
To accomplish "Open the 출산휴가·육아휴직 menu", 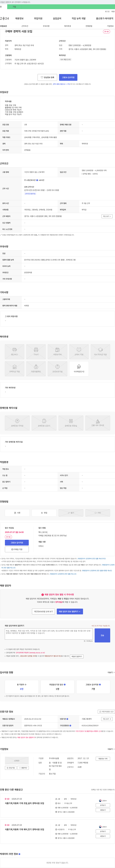I will (105, 18).
